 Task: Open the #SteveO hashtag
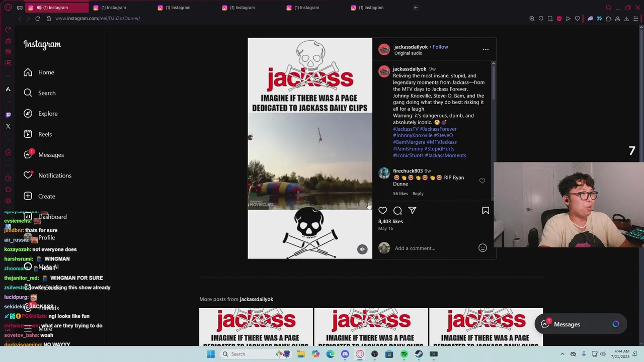(443, 136)
